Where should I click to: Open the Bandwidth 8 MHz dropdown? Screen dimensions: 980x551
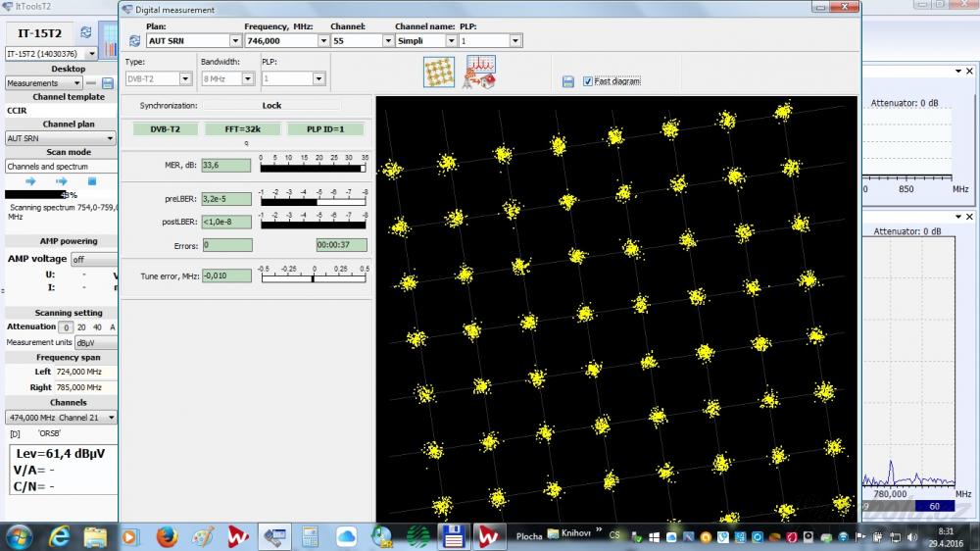pos(248,78)
